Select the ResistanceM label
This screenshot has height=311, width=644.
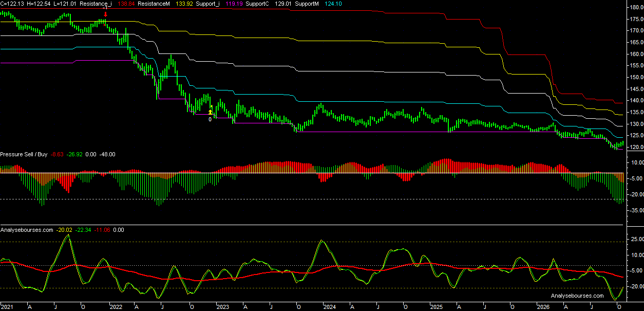coord(154,4)
